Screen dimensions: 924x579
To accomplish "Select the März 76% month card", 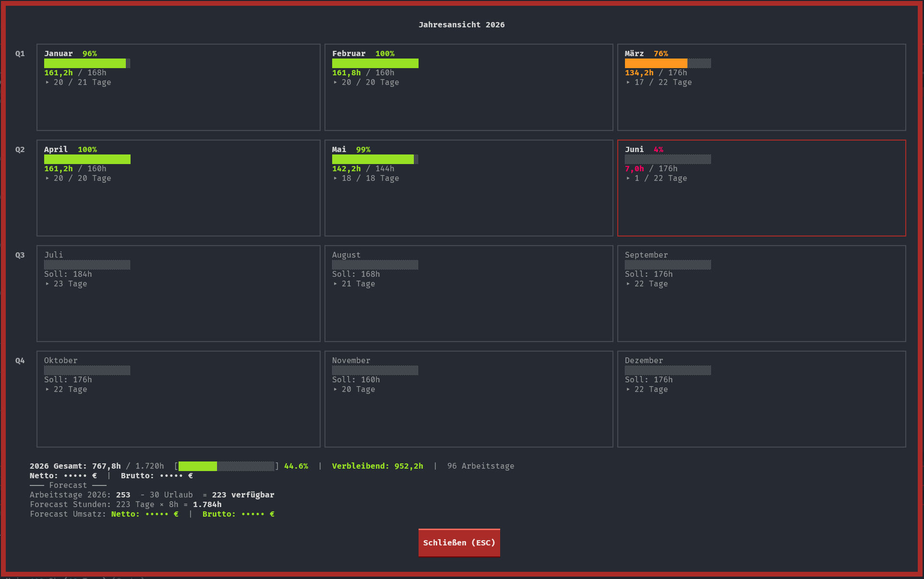I will point(762,87).
